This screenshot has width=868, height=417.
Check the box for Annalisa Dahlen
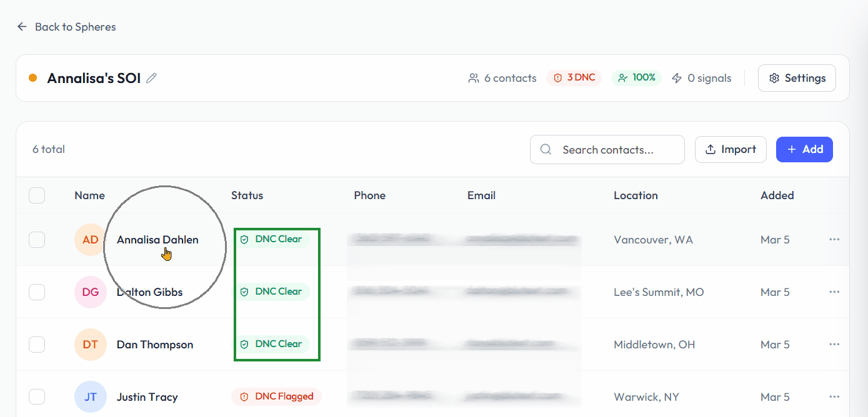37,240
